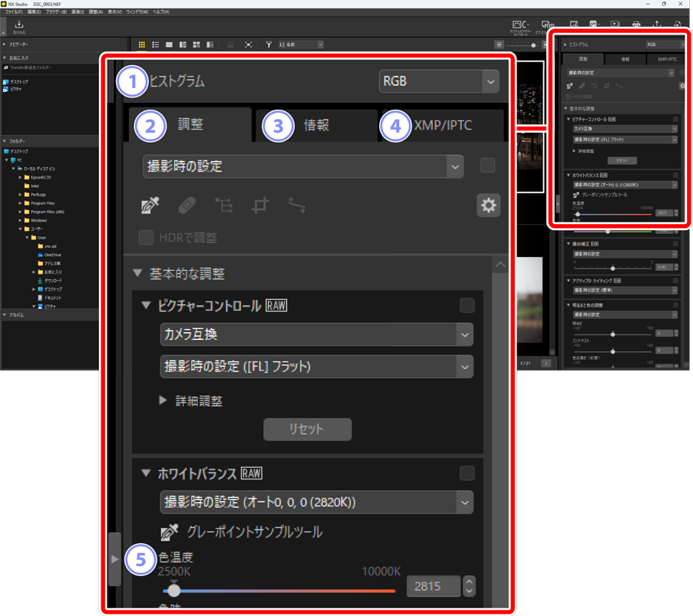Open the large RGB histogram channel dropdown
693x616 pixels.
pos(439,81)
